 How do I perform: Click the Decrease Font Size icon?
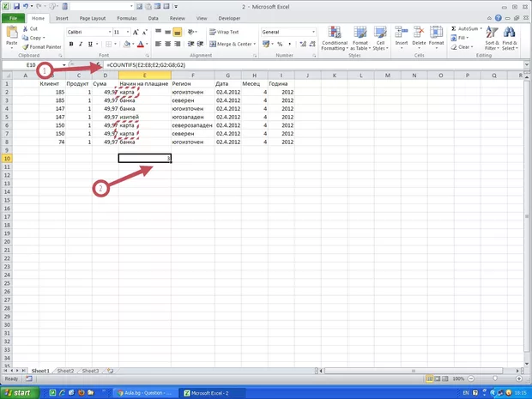pyautogui.click(x=144, y=33)
